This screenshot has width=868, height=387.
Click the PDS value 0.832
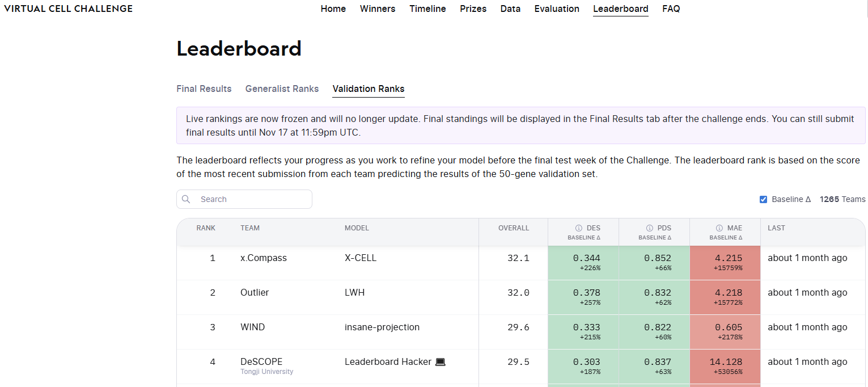[658, 293]
